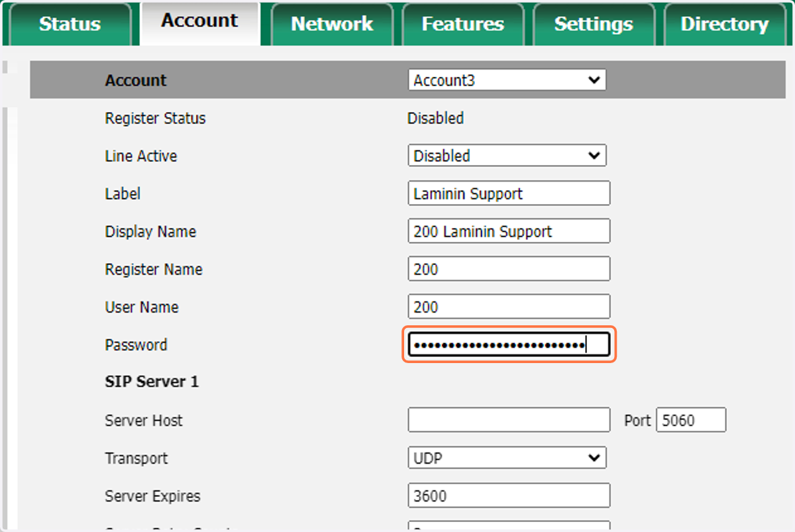Select the Settings tab
Viewport: 795px width, 532px height.
coord(594,24)
